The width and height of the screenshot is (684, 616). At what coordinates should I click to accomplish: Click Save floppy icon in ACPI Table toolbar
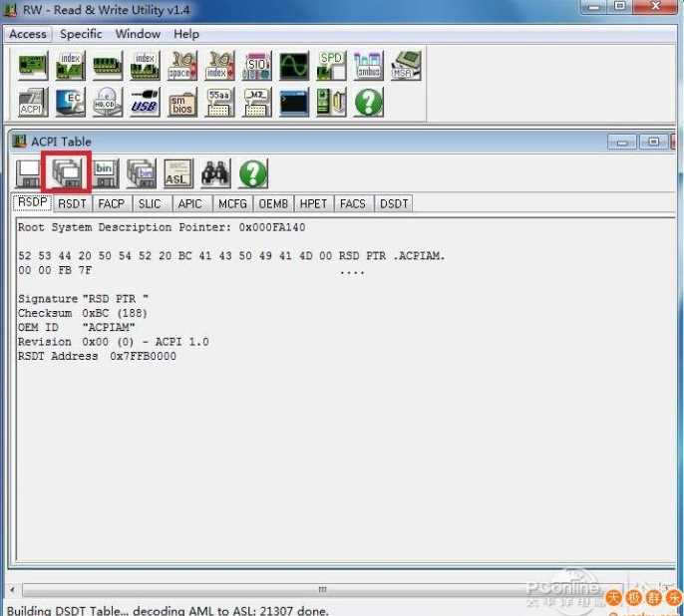point(29,173)
